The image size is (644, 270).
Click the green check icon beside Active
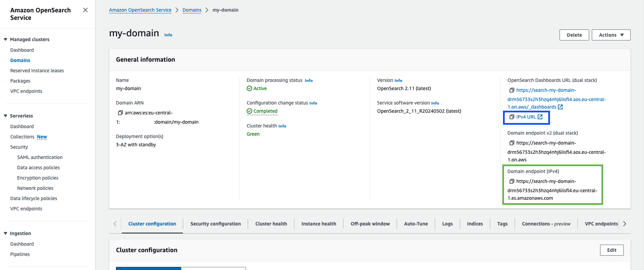pyautogui.click(x=249, y=88)
